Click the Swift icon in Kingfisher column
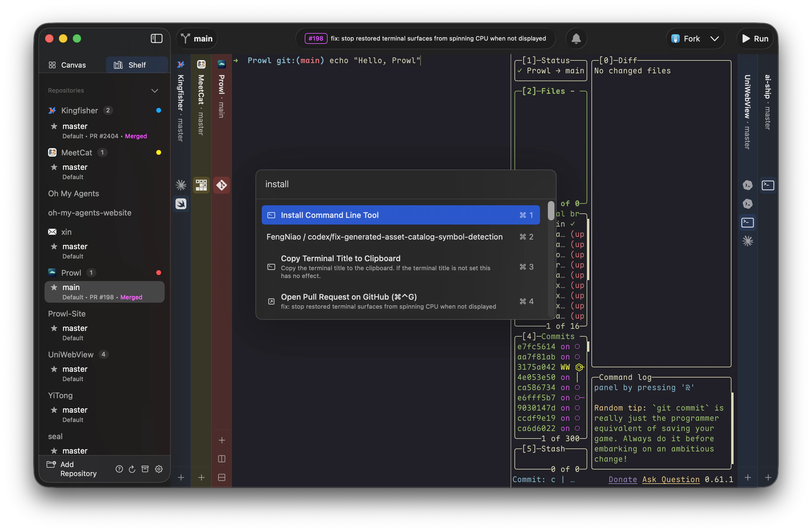Screen dimensions: 812x532 point(181,204)
